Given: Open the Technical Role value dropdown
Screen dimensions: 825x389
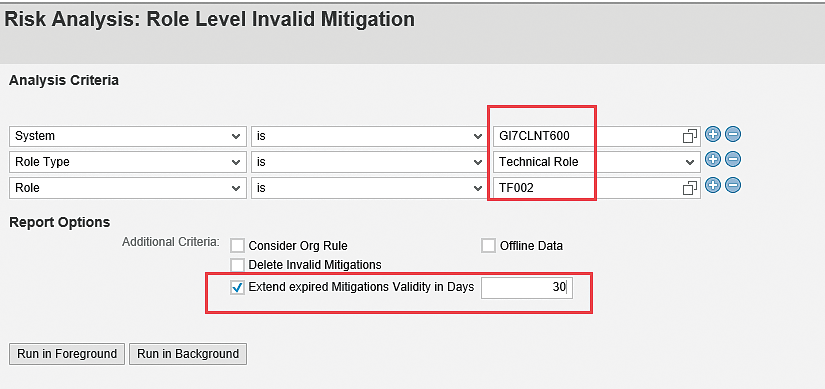Looking at the screenshot, I should [597, 162].
